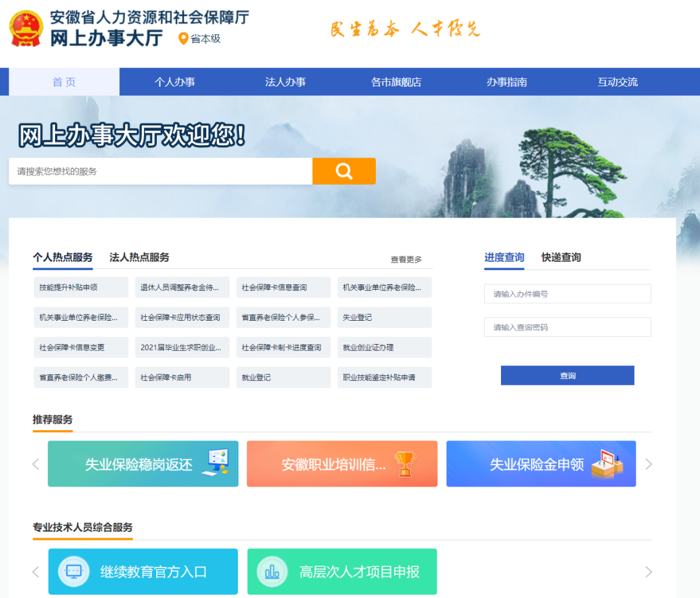700x598 pixels.
Task: Click the left chevron of 推荐服务 carousel
Action: coord(36,464)
